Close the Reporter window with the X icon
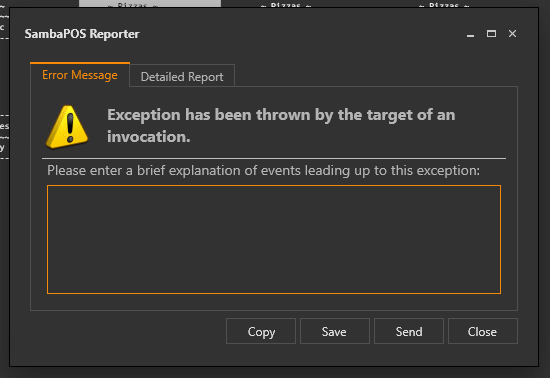Screen dimensions: 550x378 tap(512, 34)
